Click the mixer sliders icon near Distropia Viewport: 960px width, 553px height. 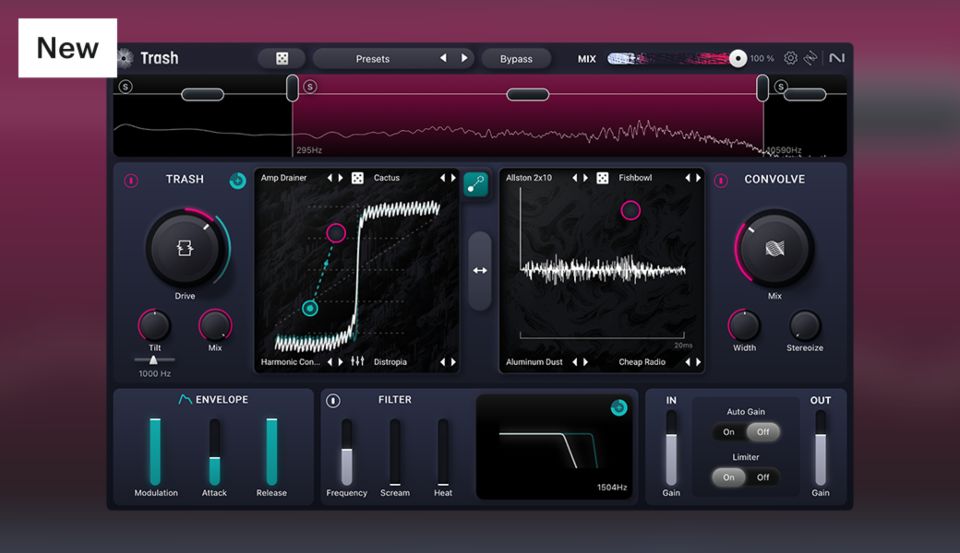pos(357,362)
